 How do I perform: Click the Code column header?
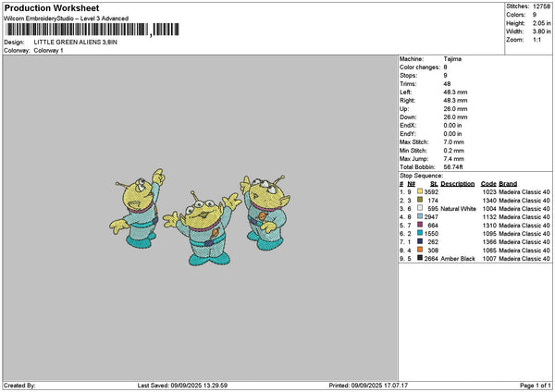488,184
